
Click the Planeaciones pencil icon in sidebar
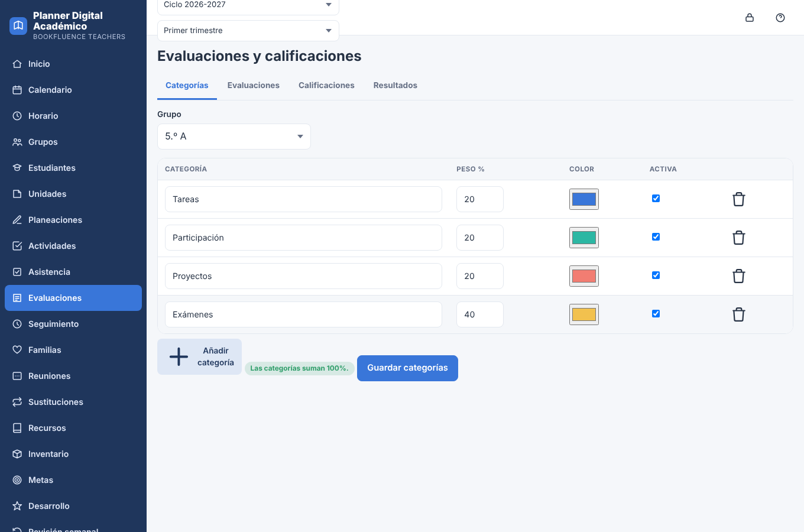pyautogui.click(x=17, y=220)
